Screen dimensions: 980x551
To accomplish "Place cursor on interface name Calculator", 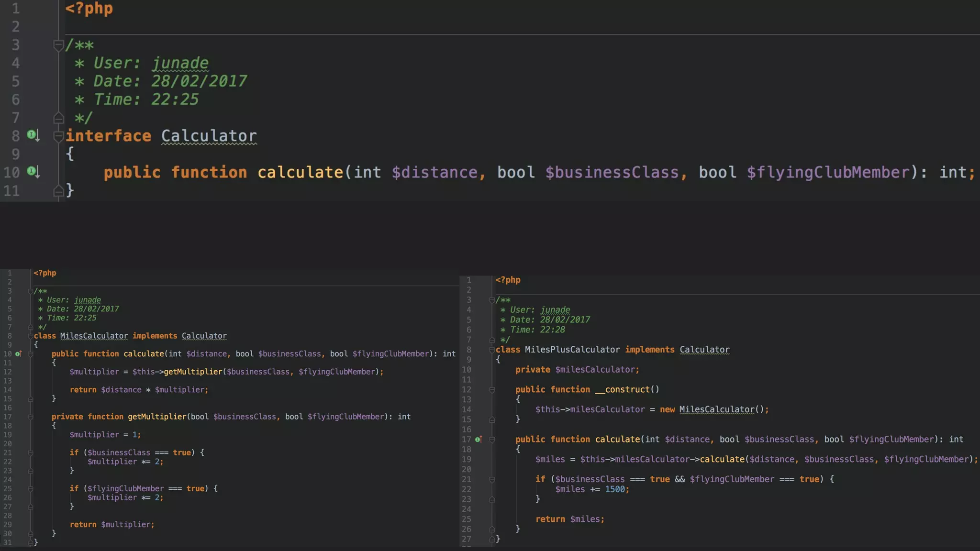I will click(x=209, y=136).
